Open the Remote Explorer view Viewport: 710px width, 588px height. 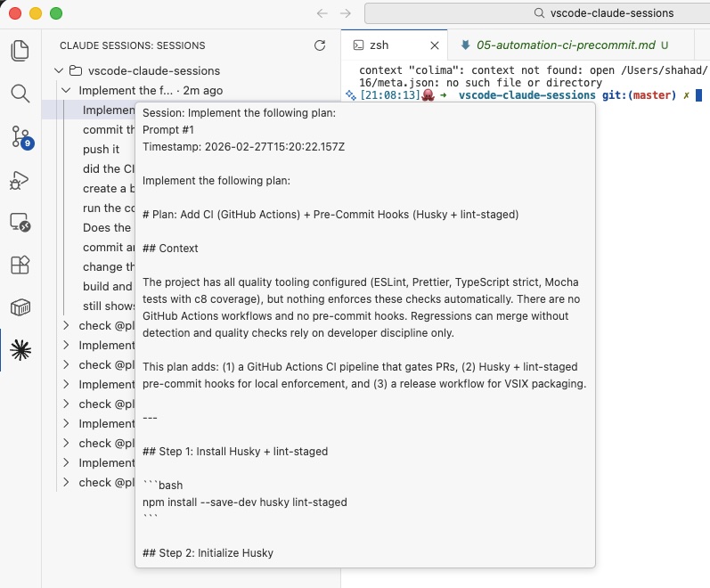[x=20, y=222]
